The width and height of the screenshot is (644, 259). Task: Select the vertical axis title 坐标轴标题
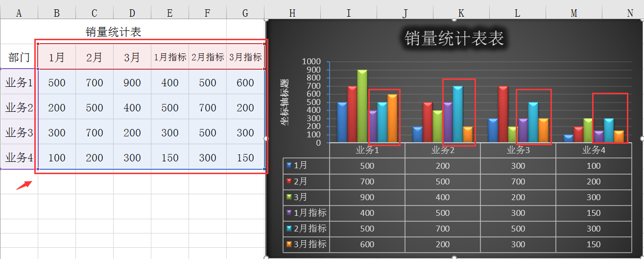(284, 102)
